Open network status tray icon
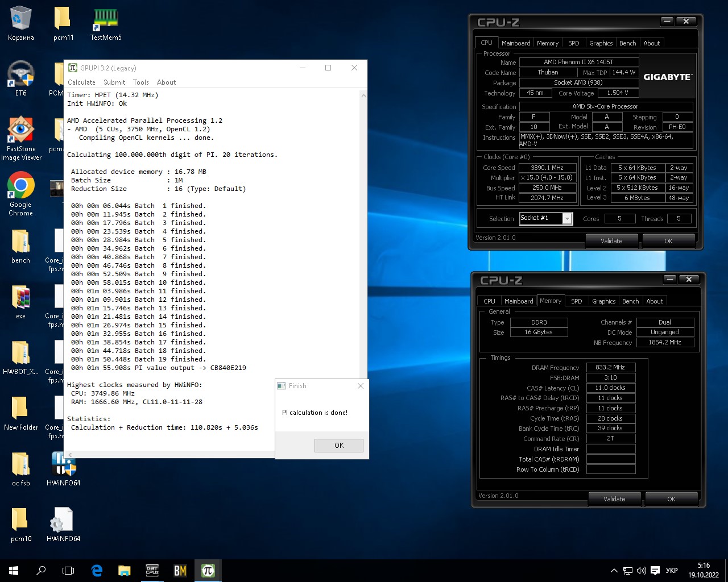This screenshot has width=728, height=582. 628,571
